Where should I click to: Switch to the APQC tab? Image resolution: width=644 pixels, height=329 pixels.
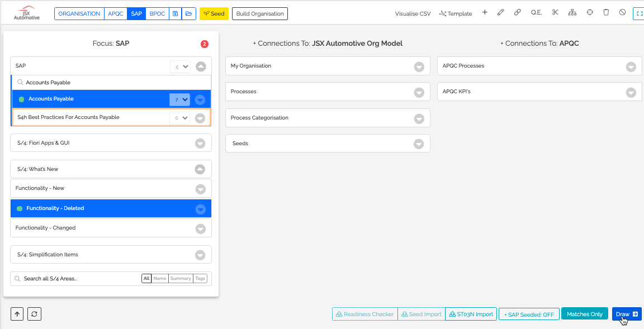115,13
